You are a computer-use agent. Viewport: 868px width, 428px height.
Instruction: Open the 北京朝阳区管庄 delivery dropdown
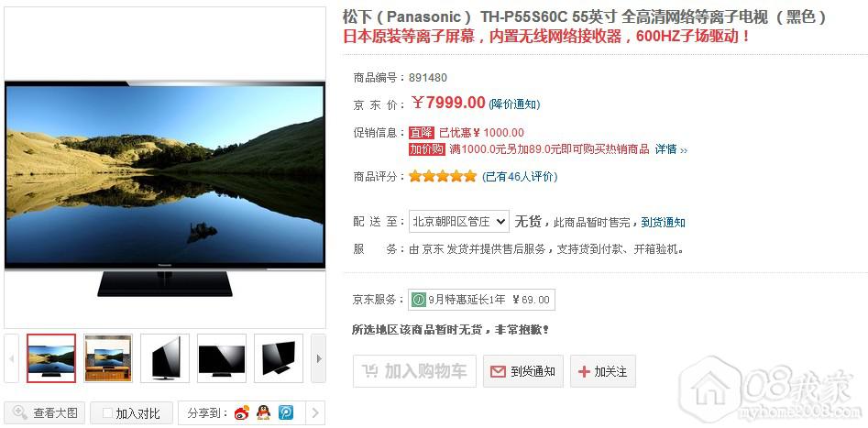click(459, 222)
